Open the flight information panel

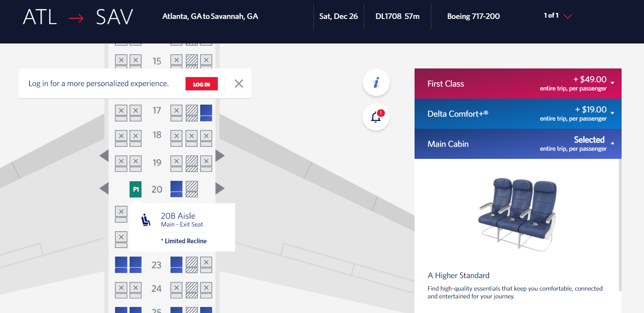[x=376, y=82]
